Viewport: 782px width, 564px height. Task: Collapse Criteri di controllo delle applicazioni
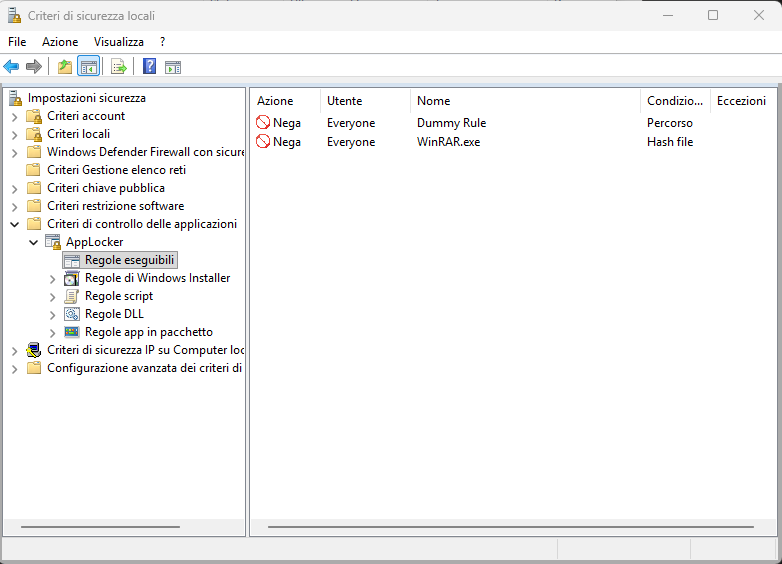tap(14, 224)
